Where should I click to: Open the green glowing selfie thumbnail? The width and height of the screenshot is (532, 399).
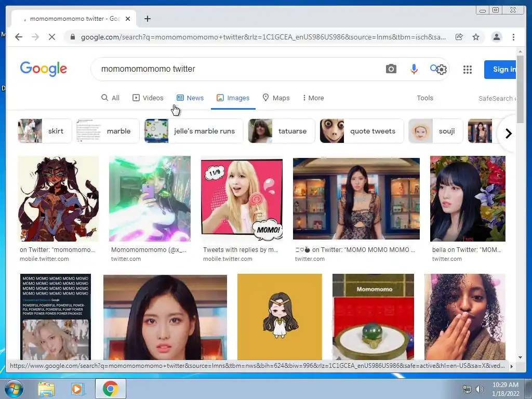(x=150, y=199)
